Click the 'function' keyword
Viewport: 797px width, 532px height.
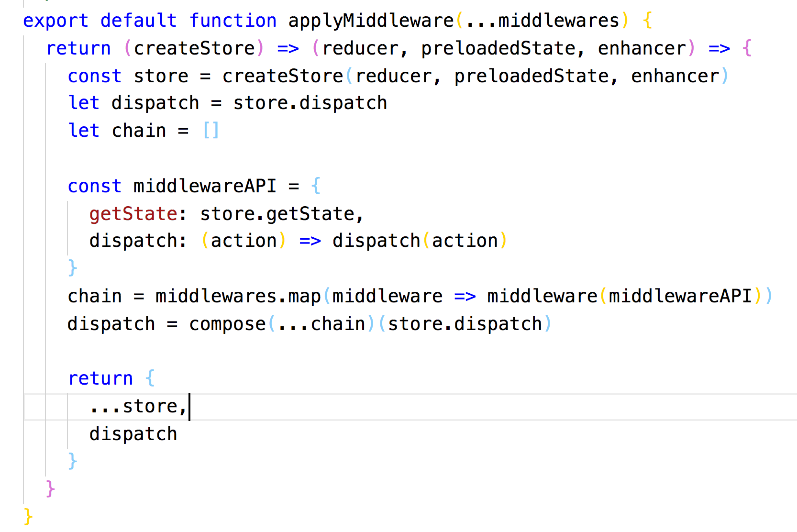[233, 21]
